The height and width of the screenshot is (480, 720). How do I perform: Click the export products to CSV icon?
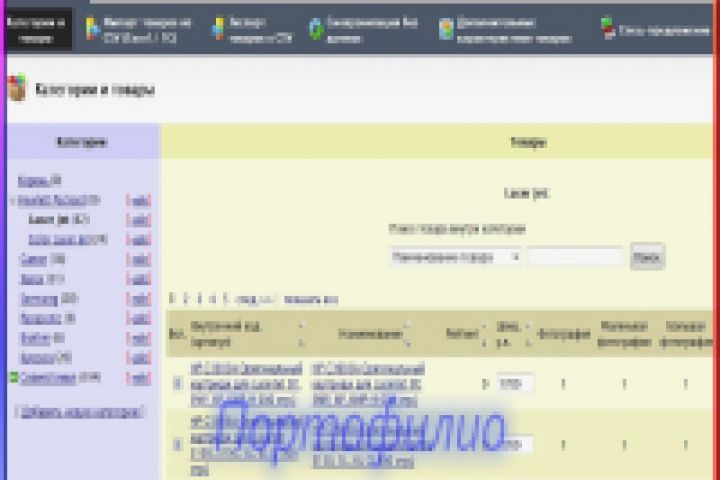coord(218,28)
